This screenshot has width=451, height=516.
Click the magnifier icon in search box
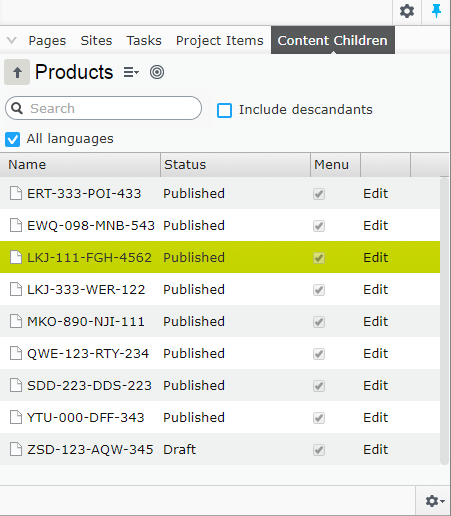(17, 108)
